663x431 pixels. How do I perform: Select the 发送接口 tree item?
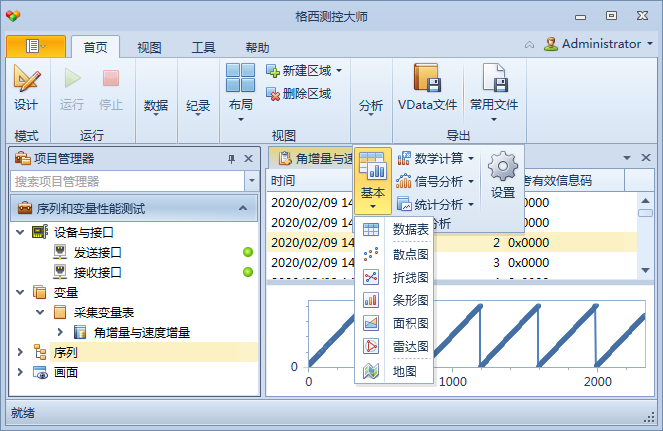point(97,253)
